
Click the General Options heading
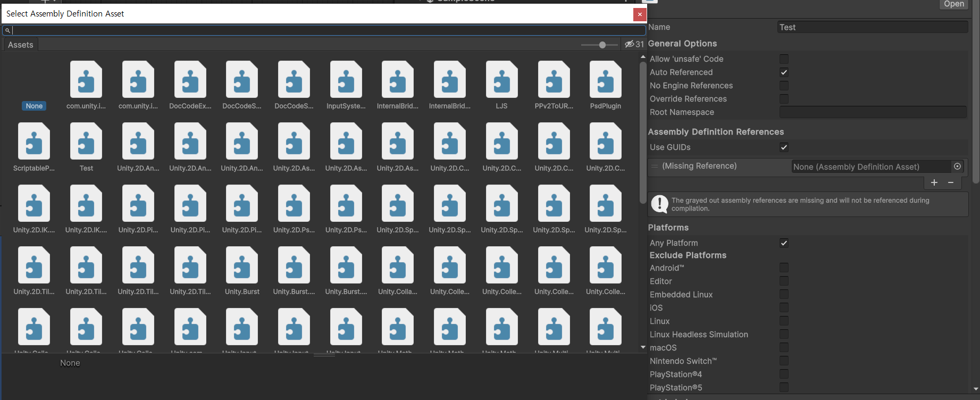(x=682, y=44)
